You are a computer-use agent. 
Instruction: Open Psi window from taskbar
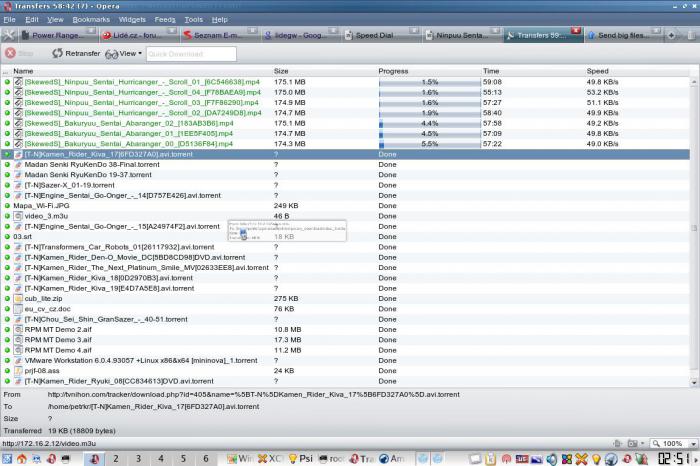point(301,458)
